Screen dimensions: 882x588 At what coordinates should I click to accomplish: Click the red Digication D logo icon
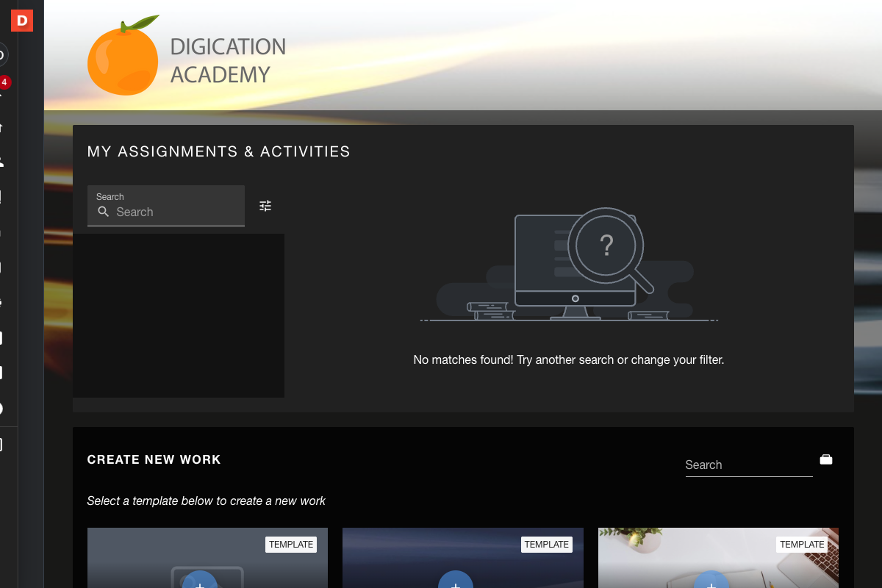click(x=21, y=21)
